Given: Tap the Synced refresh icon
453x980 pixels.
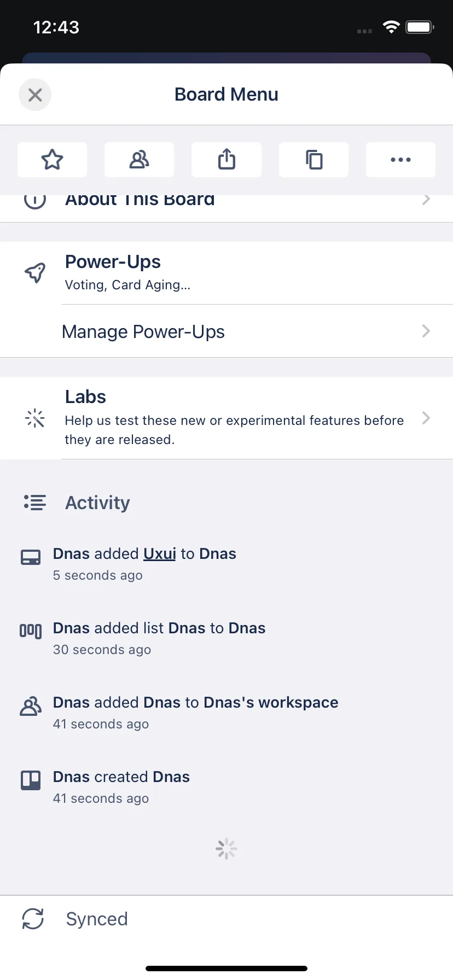Looking at the screenshot, I should pyautogui.click(x=33, y=919).
